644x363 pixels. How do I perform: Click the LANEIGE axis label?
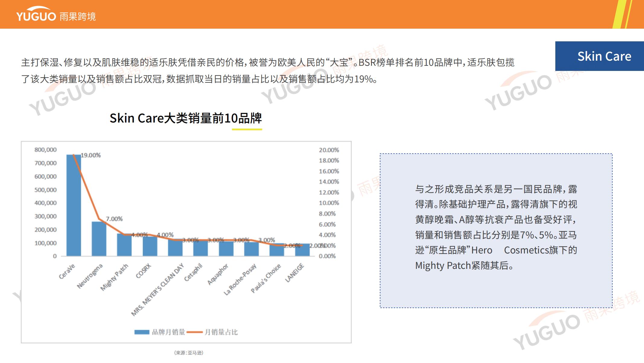pos(295,273)
